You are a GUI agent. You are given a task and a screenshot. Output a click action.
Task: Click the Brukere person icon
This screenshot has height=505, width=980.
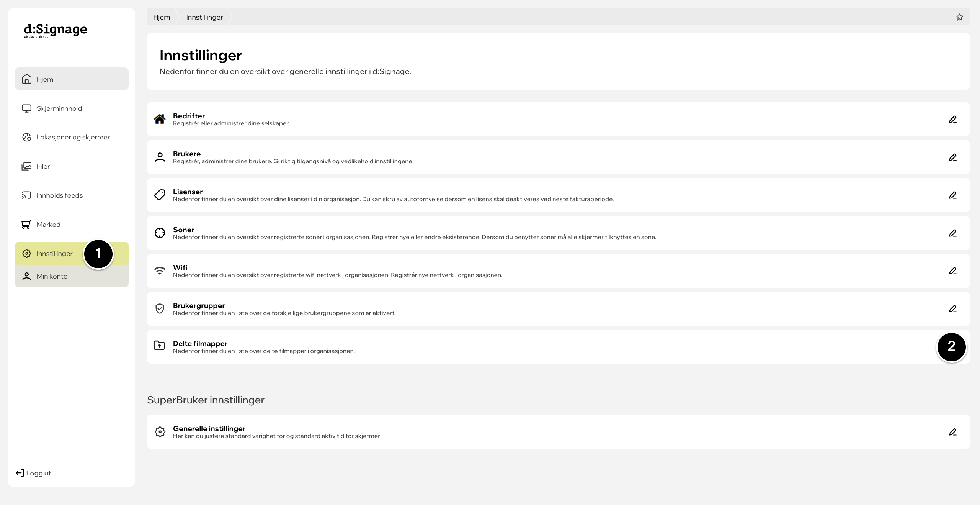160,157
